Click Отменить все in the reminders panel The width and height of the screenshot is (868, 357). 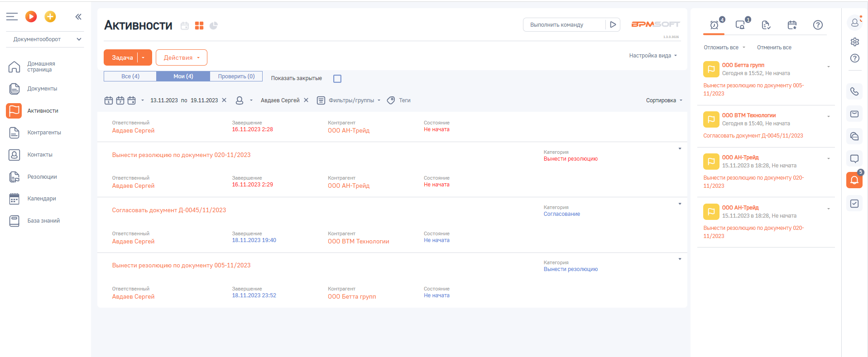pos(774,48)
